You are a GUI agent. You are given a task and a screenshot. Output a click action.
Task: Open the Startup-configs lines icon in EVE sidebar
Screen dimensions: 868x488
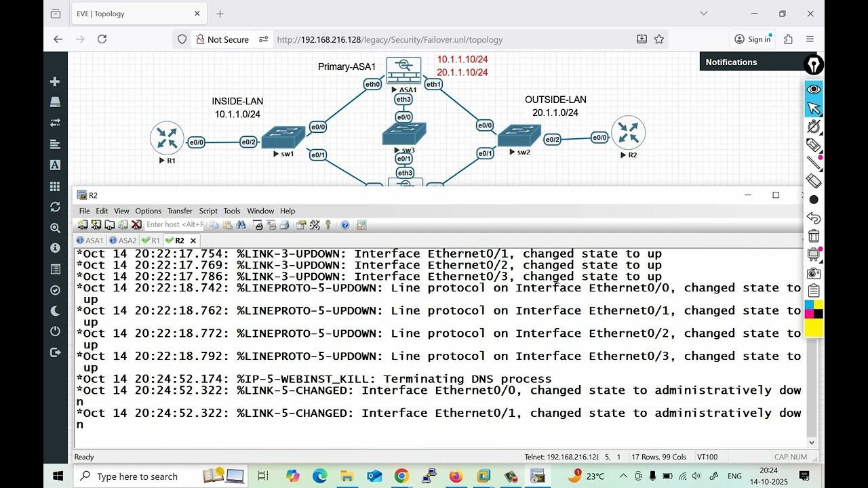(x=55, y=144)
